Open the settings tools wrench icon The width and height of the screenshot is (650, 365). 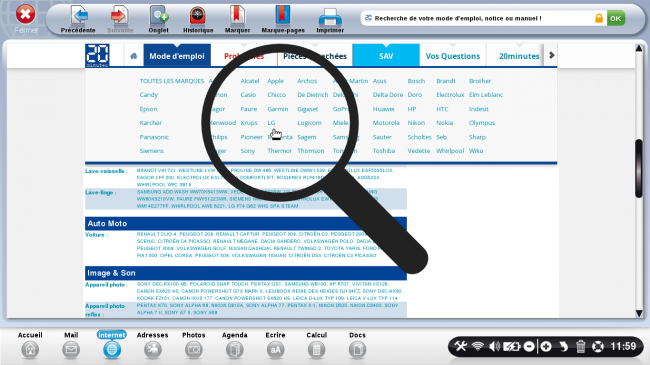(x=460, y=346)
